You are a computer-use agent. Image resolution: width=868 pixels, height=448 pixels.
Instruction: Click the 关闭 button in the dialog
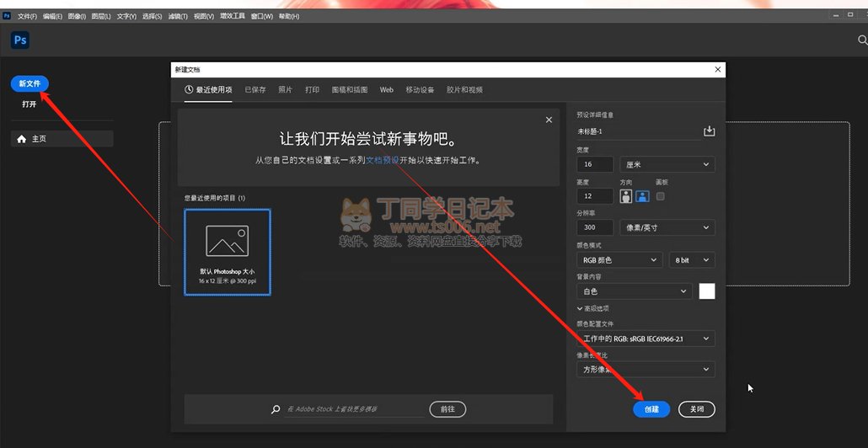pyautogui.click(x=696, y=409)
